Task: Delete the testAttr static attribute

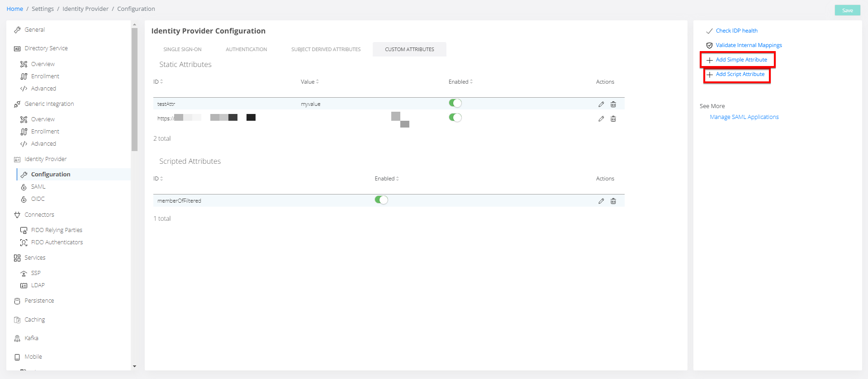Action: coord(613,104)
